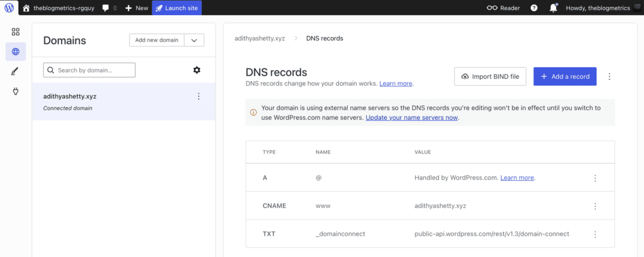This screenshot has height=257, width=644.
Task: Open the brush appearance icon in the sidebar
Action: (x=16, y=72)
